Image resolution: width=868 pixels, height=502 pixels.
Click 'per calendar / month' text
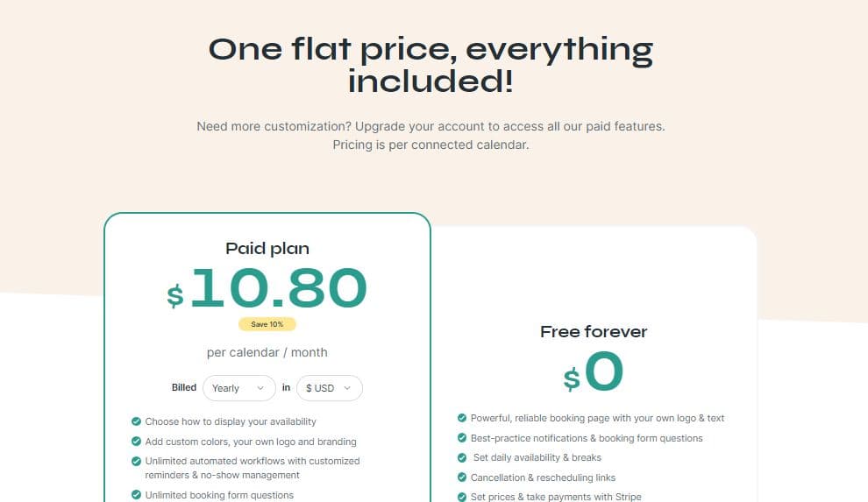(267, 352)
